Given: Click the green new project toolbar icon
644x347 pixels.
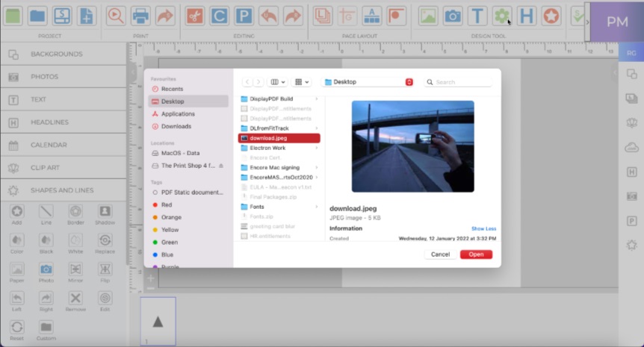Looking at the screenshot, I should [x=13, y=16].
